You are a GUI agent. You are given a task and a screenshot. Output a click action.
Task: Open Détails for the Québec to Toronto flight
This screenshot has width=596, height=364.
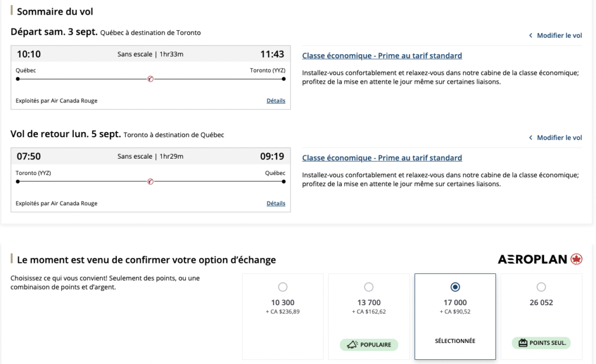[x=276, y=101]
